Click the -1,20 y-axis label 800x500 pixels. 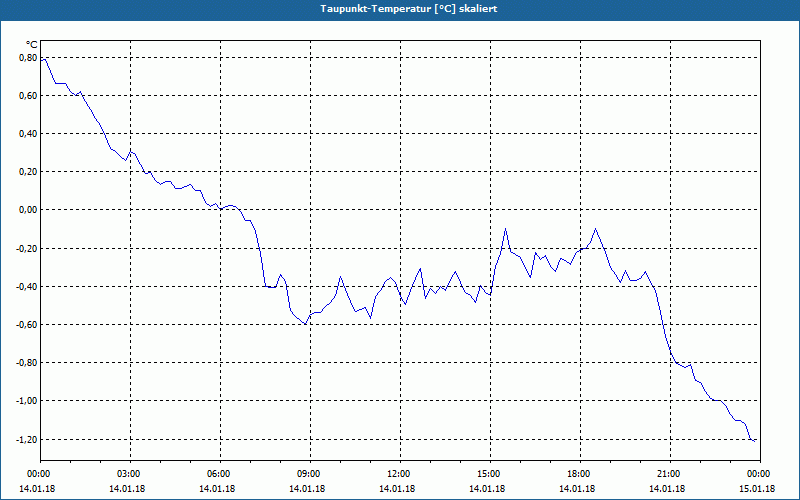26,439
